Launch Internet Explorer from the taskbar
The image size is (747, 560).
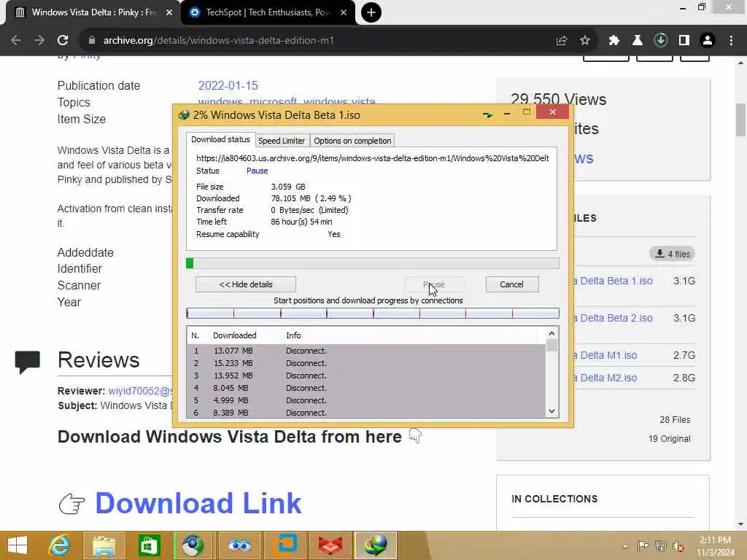[x=60, y=545]
